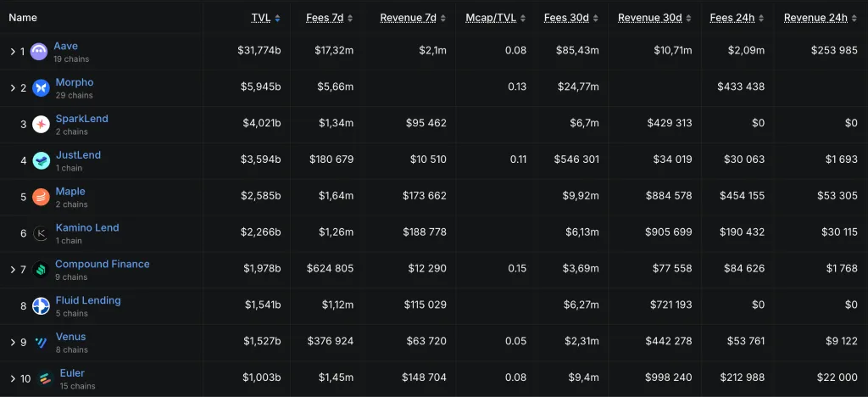This screenshot has height=397, width=868.
Task: Click the Aave protocol logo icon
Action: [x=39, y=52]
